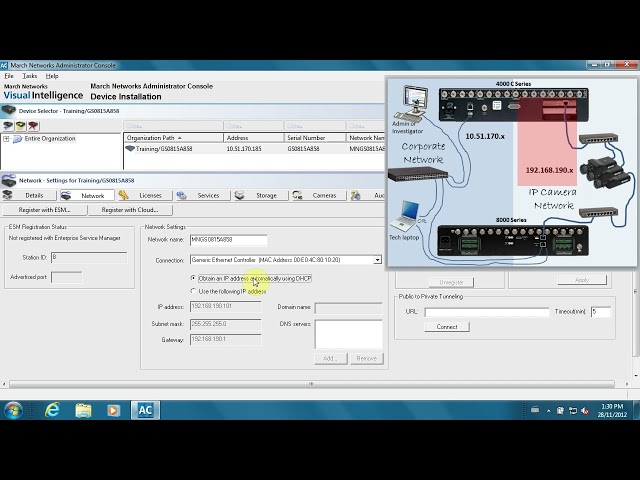Open the Tasks menu
This screenshot has height=480, width=640.
tap(30, 76)
